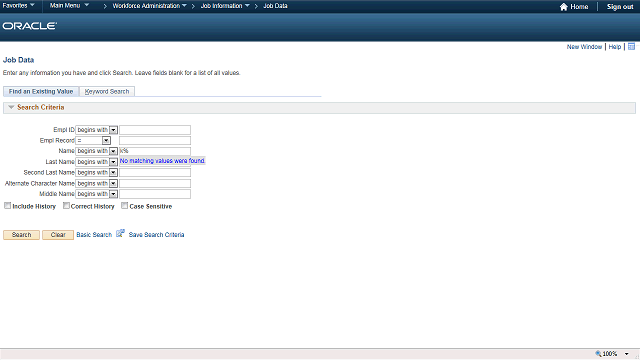
Task: Open the Favorites menu
Action: point(18,6)
